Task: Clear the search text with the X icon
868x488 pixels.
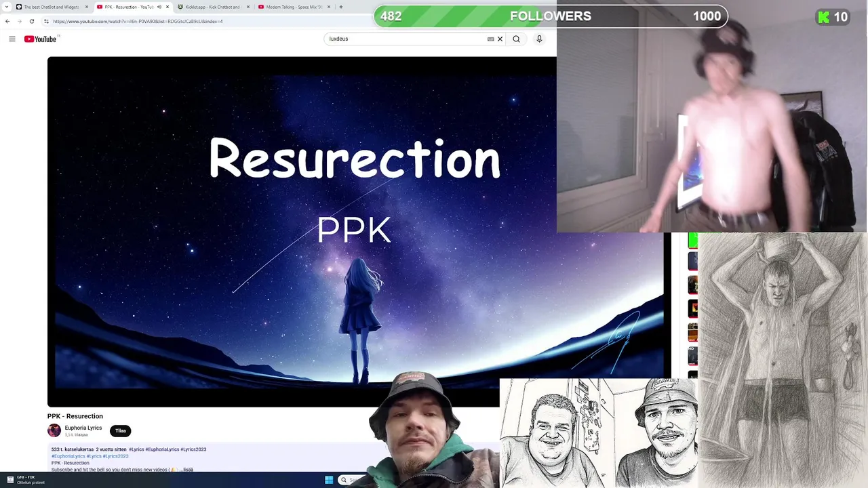Action: 500,39
